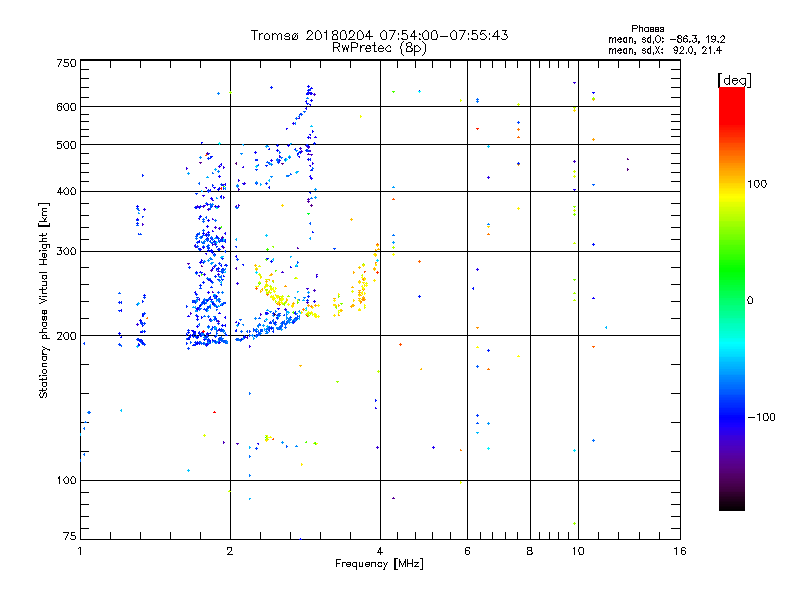Click the "mean, sd,X: 92.0, 21.4" line
The width and height of the screenshot is (800, 600).
[x=665, y=50]
